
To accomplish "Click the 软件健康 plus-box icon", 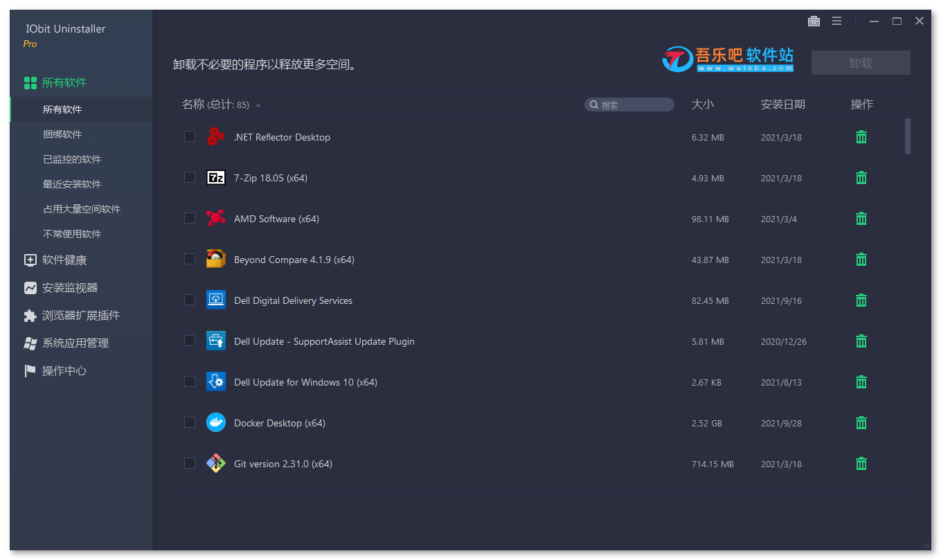I will coord(30,260).
